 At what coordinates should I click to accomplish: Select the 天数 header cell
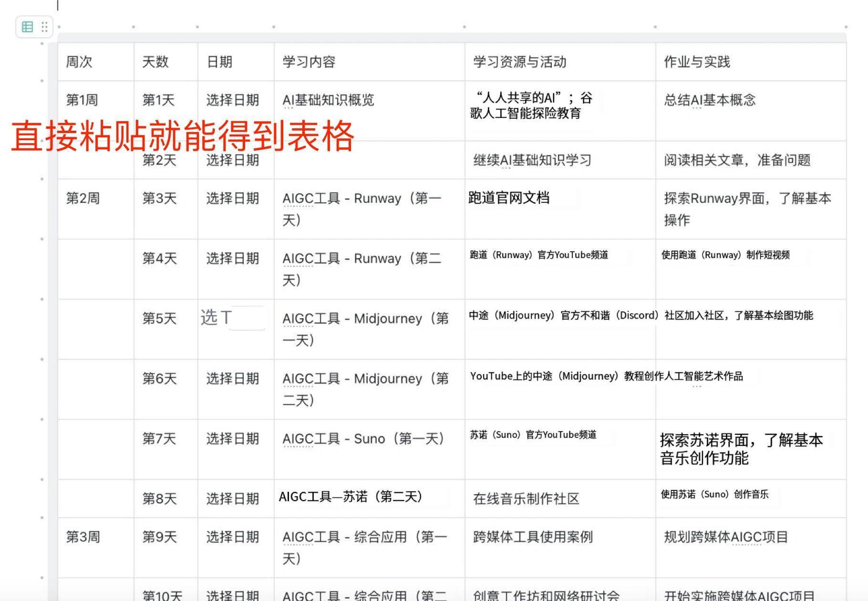coord(166,62)
